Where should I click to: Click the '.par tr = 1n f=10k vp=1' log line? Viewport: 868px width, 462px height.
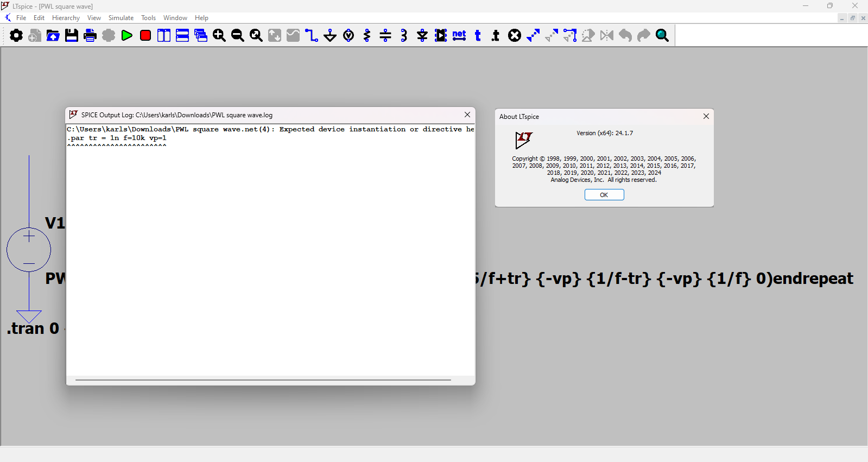pos(117,138)
